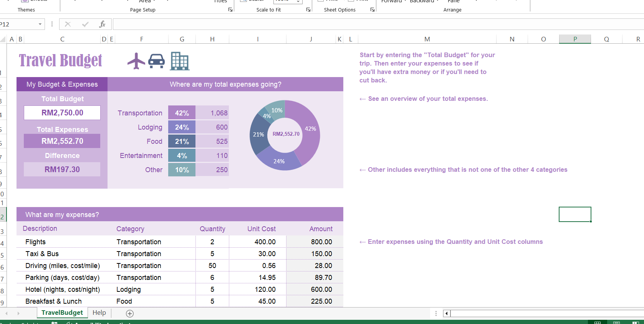Image resolution: width=644 pixels, height=324 pixels.
Task: Open the Sheet Options dialog launcher
Action: (x=372, y=10)
